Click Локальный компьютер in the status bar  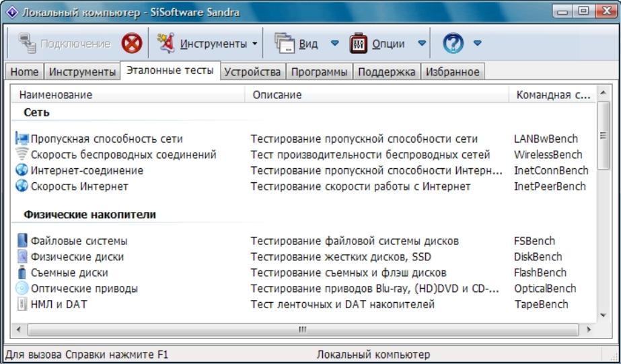[373, 354]
